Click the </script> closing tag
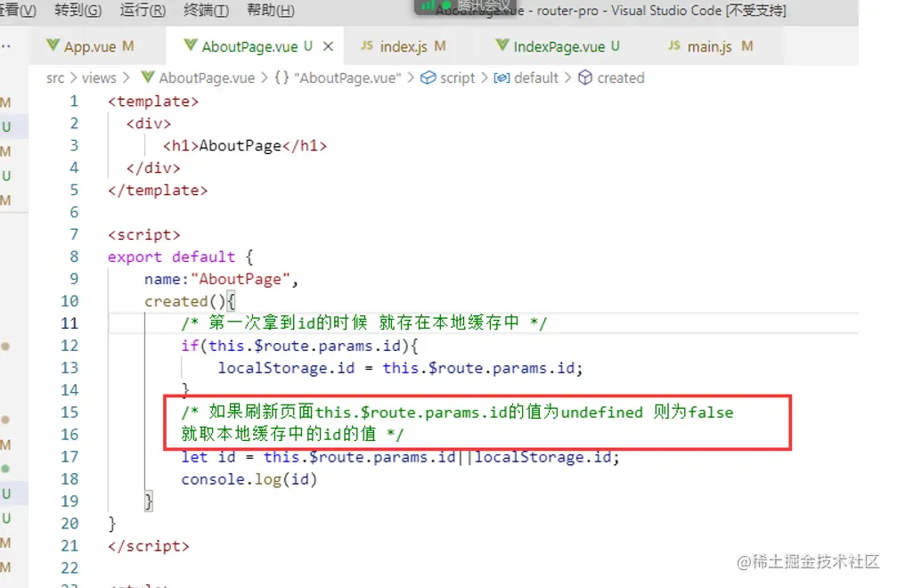 (149, 545)
